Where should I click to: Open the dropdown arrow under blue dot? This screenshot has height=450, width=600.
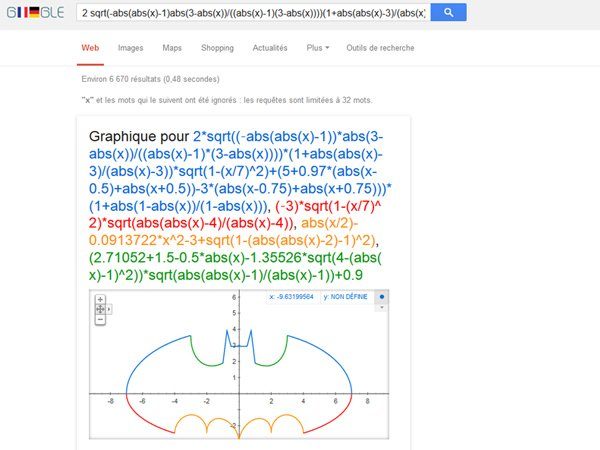tap(382, 307)
